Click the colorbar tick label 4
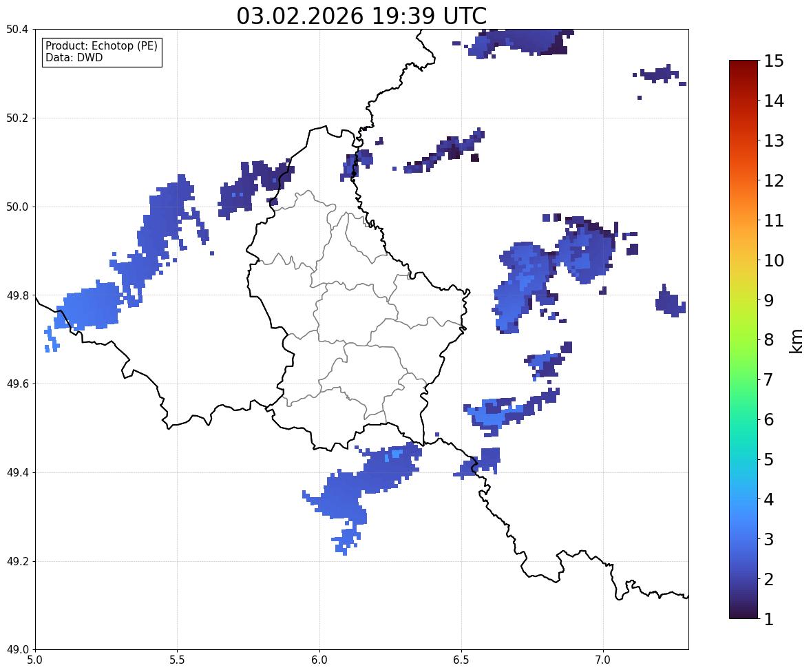Image resolution: width=811 pixels, height=672 pixels. click(x=768, y=499)
